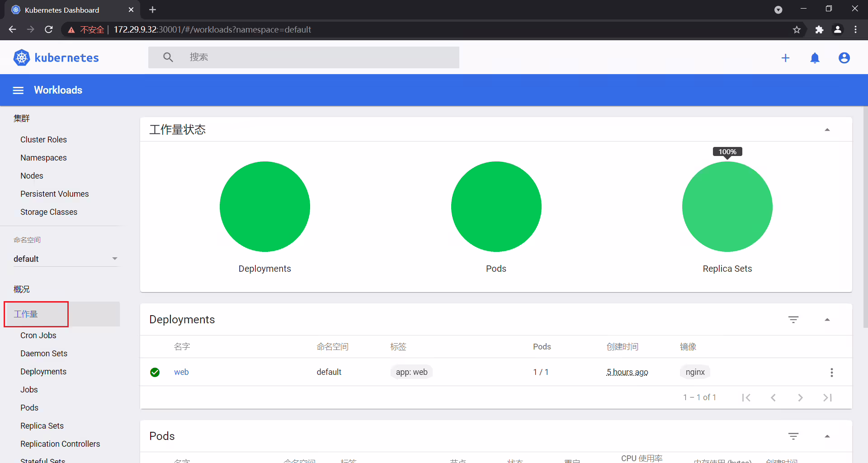Open Chrome profile icon

[838, 29]
